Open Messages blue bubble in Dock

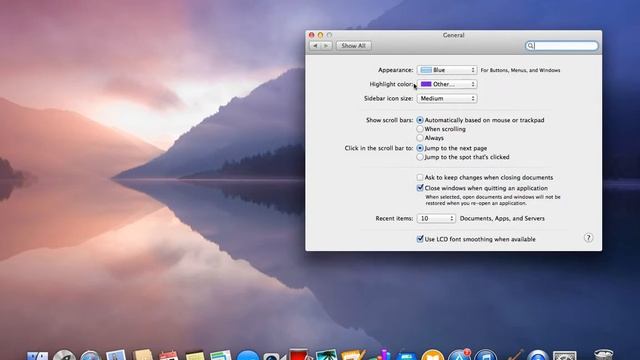coord(247,356)
